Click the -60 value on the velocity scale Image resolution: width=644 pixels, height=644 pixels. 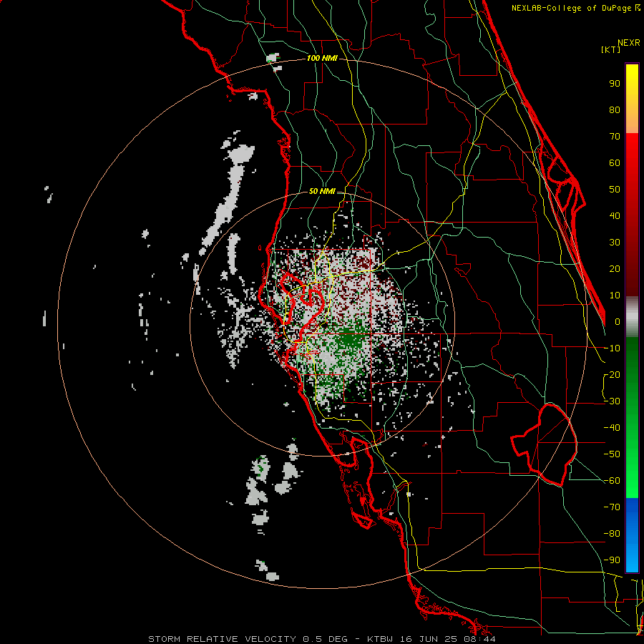(612, 481)
